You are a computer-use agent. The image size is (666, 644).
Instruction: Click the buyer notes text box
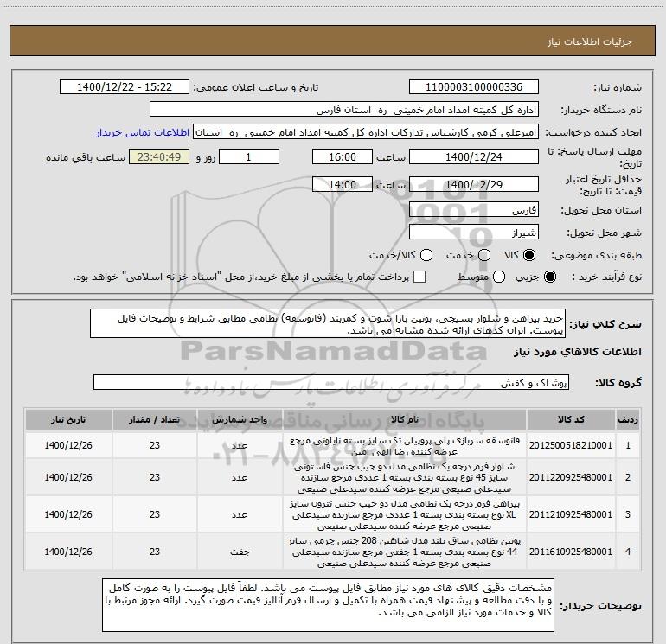coord(328,605)
